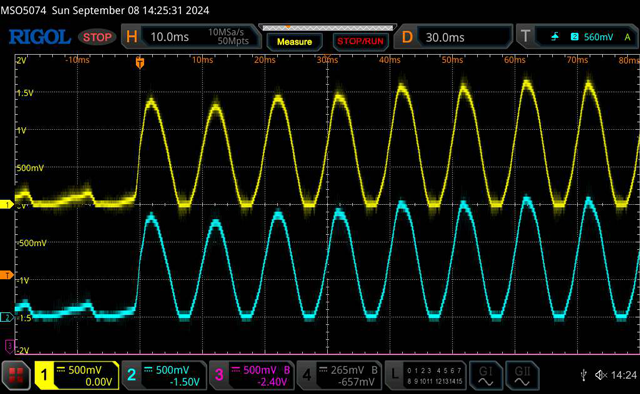
Task: Open the GII waveform generator icon
Action: [522, 376]
